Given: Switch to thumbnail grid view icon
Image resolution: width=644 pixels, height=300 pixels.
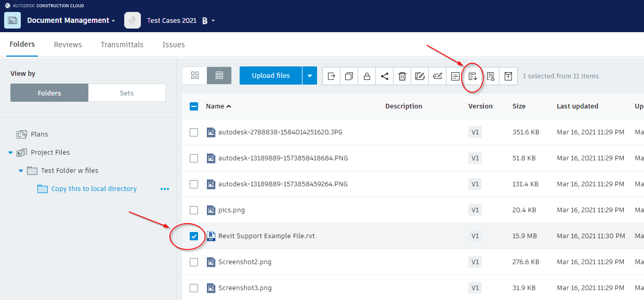Looking at the screenshot, I should [x=194, y=75].
